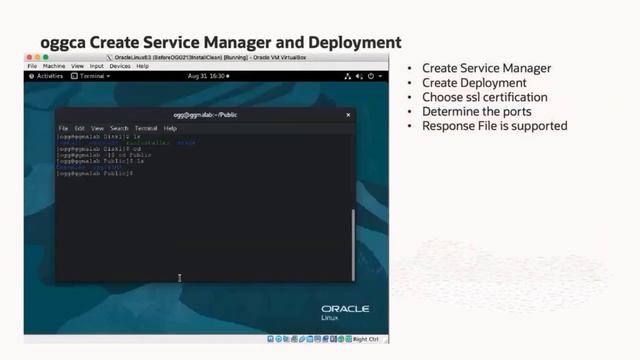The image size is (640, 360).
Task: Click the bullet "Response File is supported"
Action: point(495,126)
